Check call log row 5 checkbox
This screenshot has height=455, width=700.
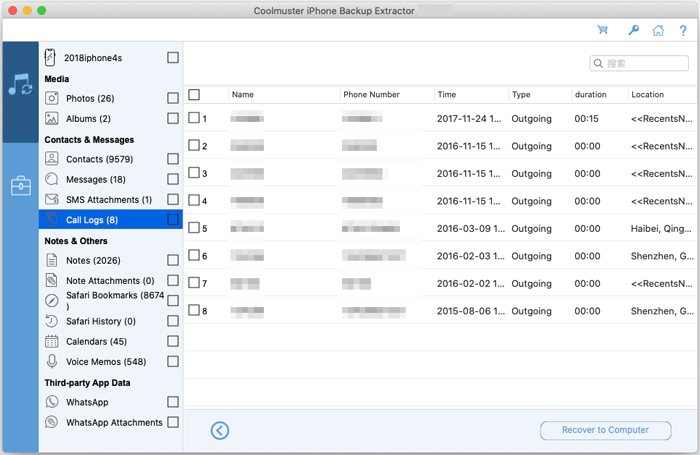[x=194, y=227]
